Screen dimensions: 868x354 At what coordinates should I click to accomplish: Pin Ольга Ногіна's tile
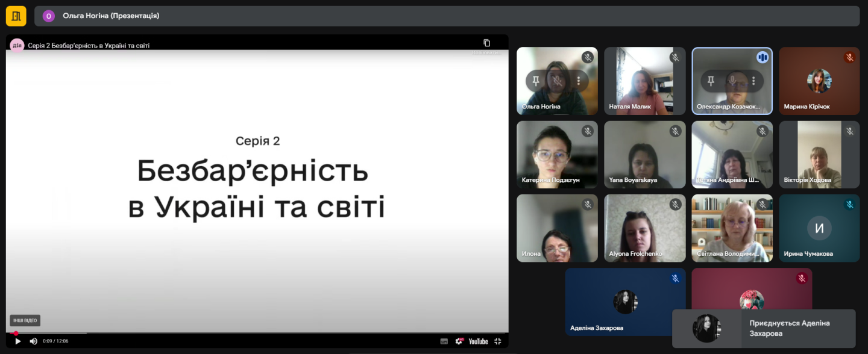(x=536, y=81)
